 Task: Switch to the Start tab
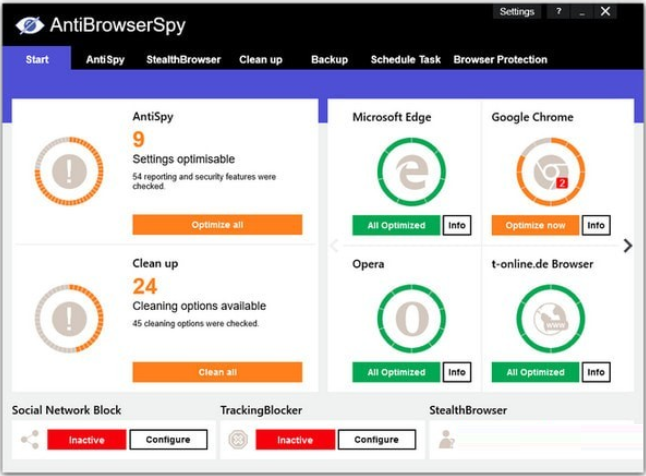point(37,59)
